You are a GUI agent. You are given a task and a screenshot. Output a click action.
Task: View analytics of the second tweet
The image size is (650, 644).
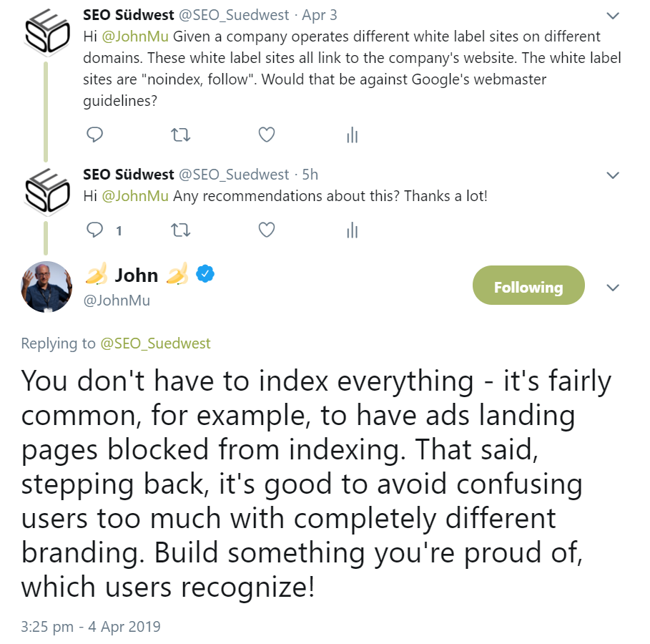pos(352,230)
